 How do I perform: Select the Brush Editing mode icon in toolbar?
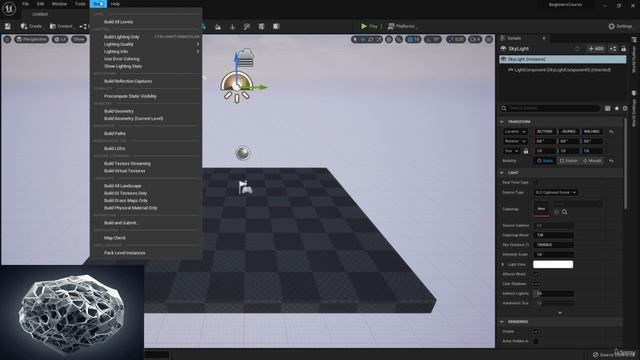pyautogui.click(x=276, y=27)
